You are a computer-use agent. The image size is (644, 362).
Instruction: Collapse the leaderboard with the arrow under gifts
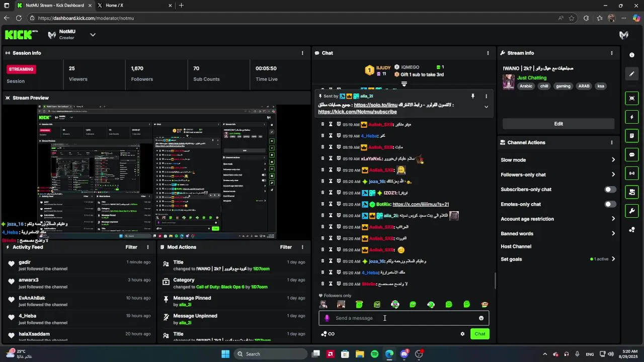pos(404,83)
